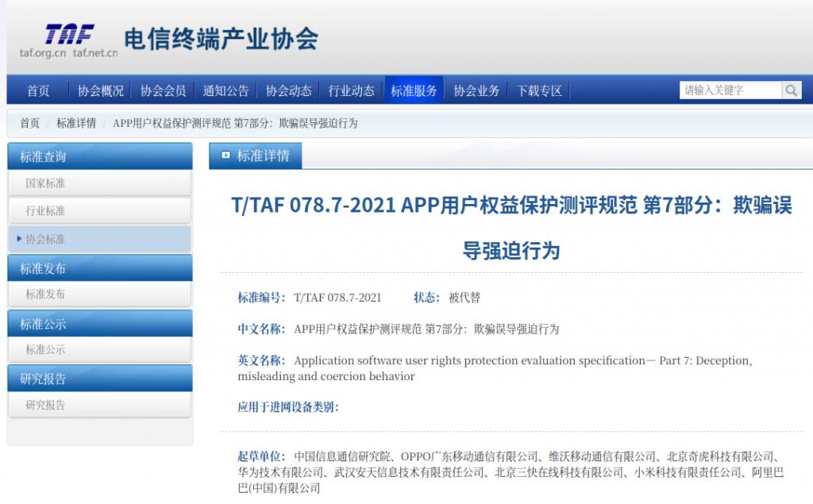Open the 标准发布 sidebar link

[x=99, y=294]
